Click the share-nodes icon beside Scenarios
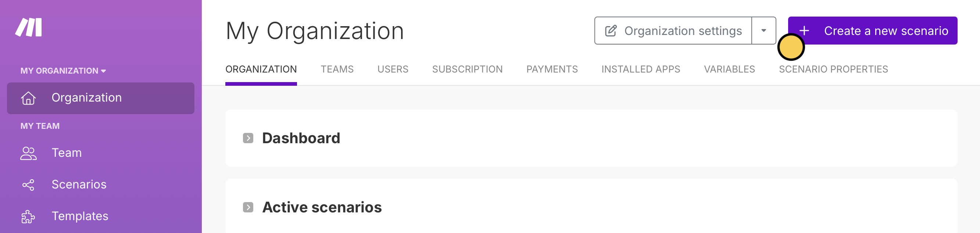 click(28, 185)
